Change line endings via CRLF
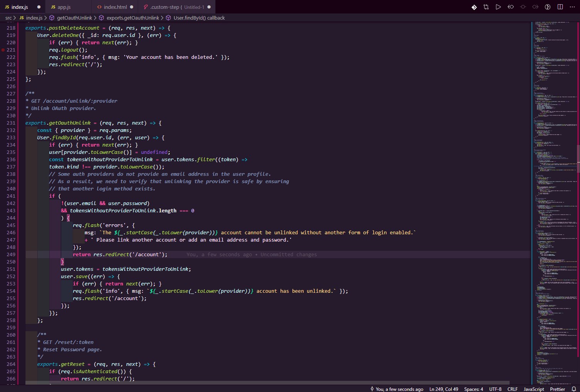Image resolution: width=580 pixels, height=392 pixels. pos(513,389)
